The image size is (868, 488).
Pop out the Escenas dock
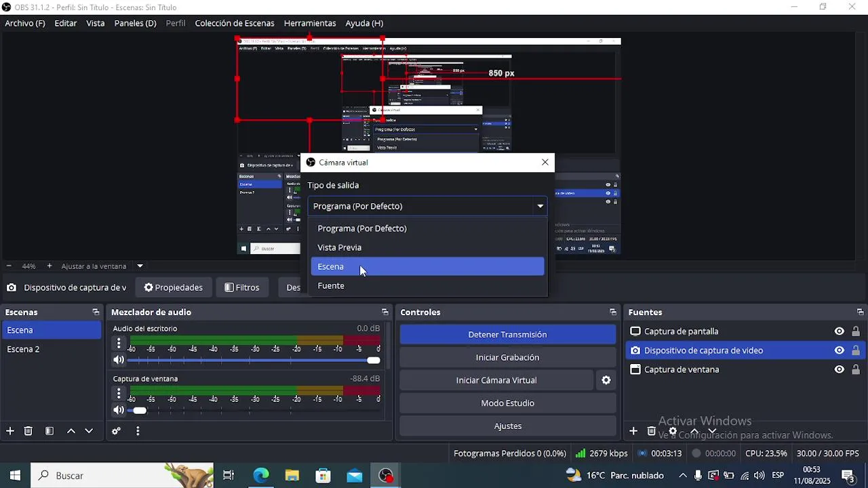click(96, 312)
